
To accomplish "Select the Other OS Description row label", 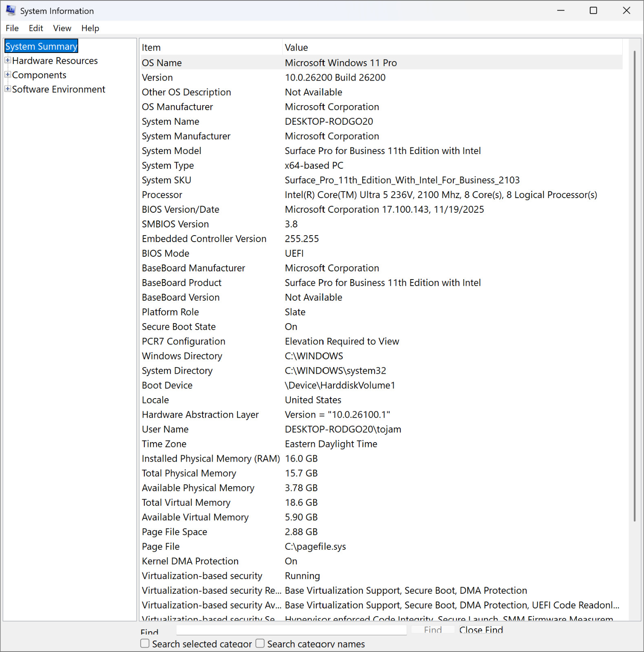I will click(186, 92).
